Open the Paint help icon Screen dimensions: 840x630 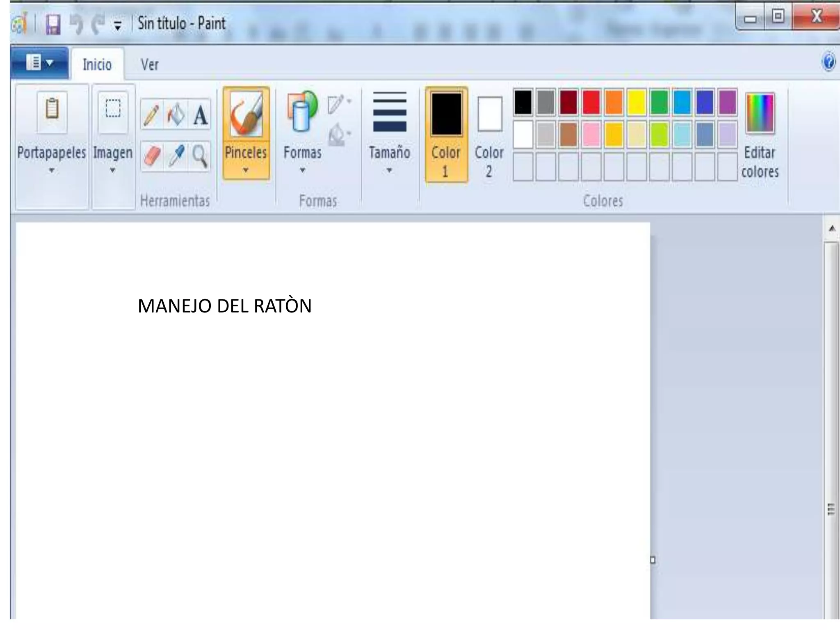coord(828,62)
